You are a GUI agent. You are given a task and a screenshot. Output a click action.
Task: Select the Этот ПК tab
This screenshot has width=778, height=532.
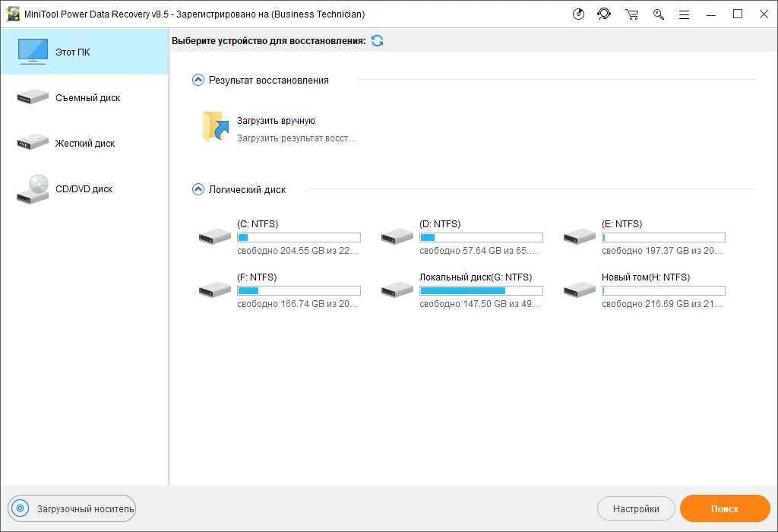point(84,52)
